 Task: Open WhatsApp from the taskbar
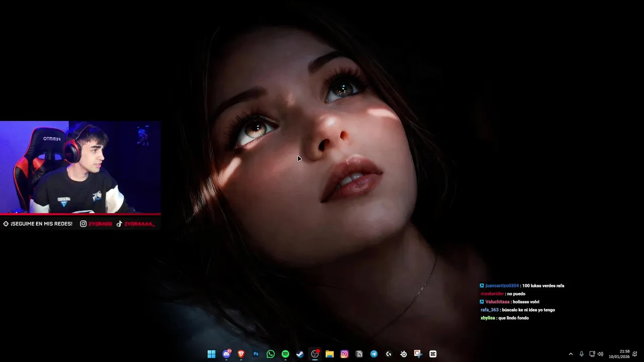[271, 354]
